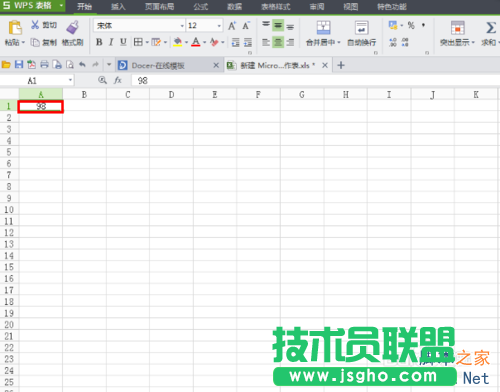Click the insert function fx icon
This screenshot has height=392, width=500.
118,80
